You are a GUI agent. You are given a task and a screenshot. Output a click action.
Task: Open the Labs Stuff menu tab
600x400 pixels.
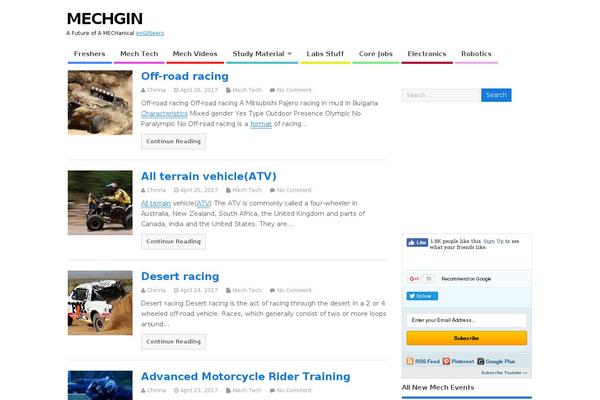pos(325,54)
